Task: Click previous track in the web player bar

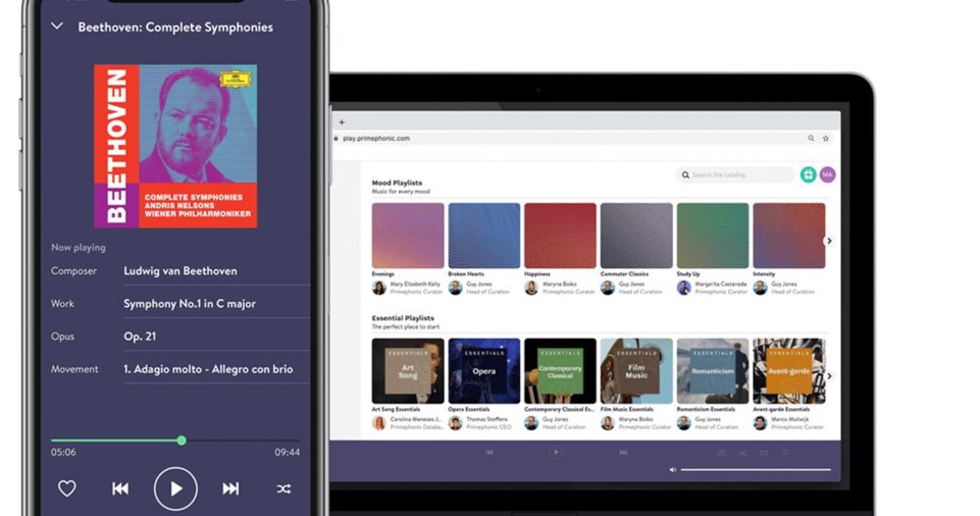Action: click(490, 452)
